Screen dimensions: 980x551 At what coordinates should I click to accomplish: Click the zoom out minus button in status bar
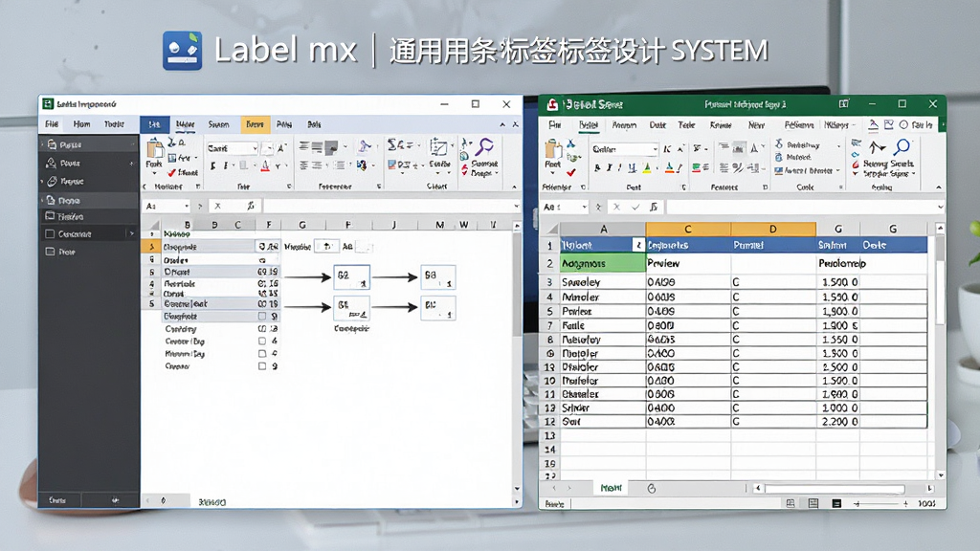(x=857, y=503)
